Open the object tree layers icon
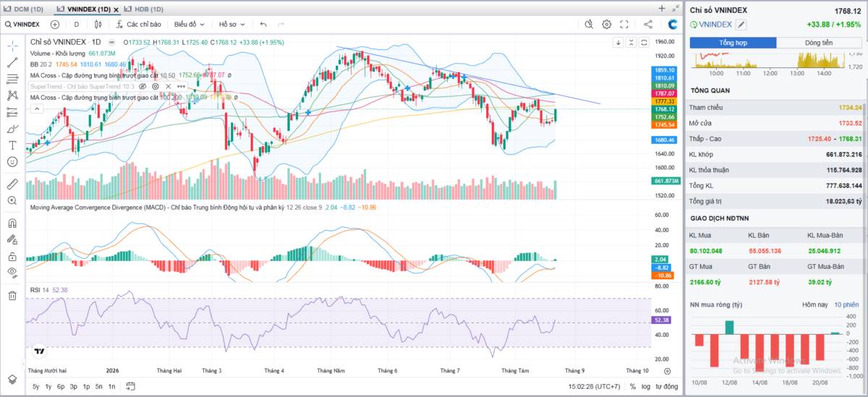The height and width of the screenshot is (397, 868). point(12,379)
